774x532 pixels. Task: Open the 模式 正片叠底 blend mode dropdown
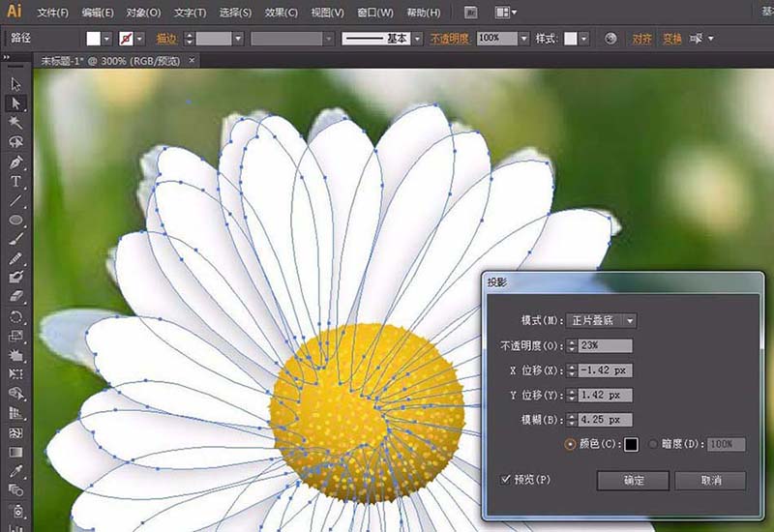(x=601, y=321)
